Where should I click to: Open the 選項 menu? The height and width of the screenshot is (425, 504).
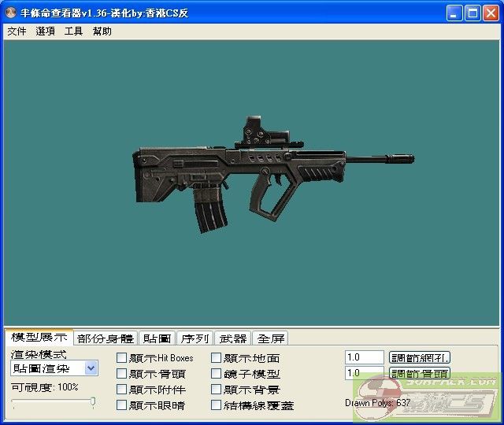click(x=45, y=31)
